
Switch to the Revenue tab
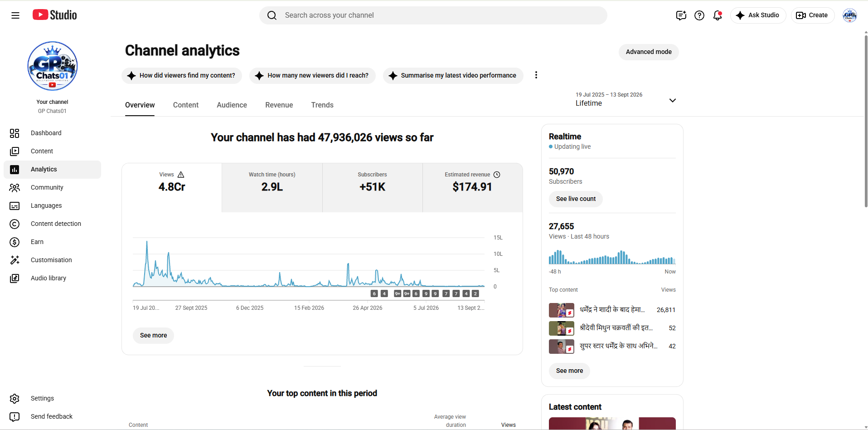tap(279, 105)
